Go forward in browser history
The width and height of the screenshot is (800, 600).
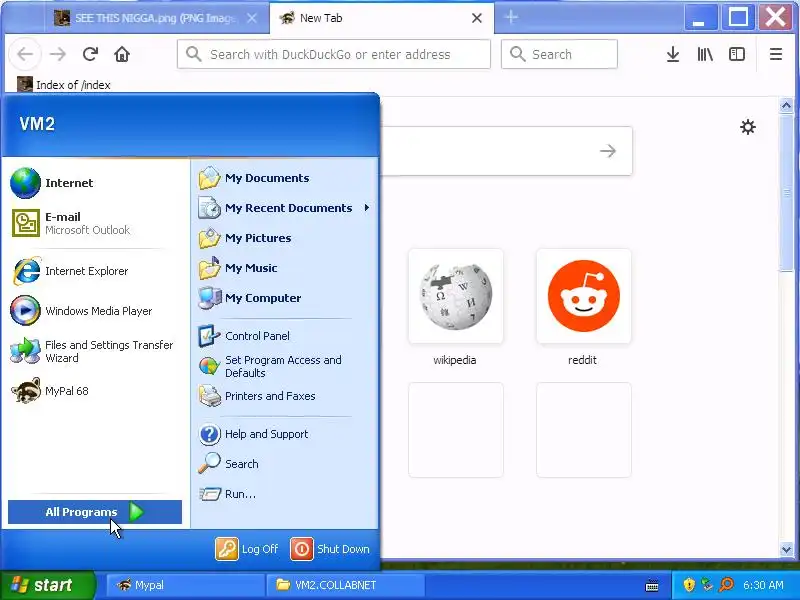(x=58, y=54)
